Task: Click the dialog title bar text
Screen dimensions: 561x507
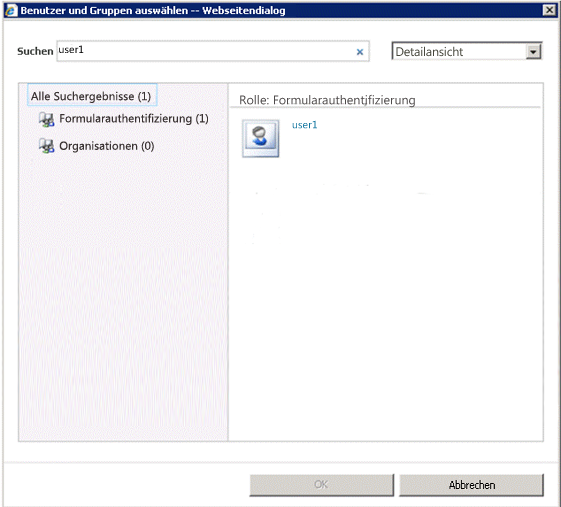Action: pyautogui.click(x=153, y=10)
